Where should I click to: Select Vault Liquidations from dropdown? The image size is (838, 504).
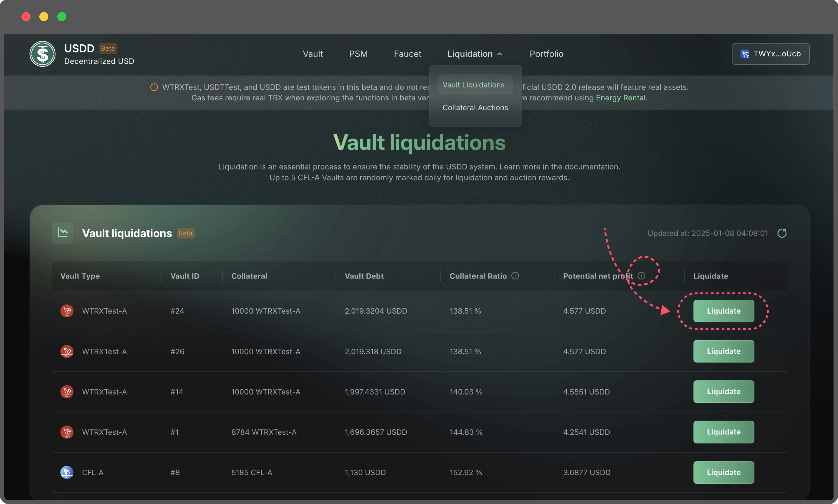click(473, 85)
